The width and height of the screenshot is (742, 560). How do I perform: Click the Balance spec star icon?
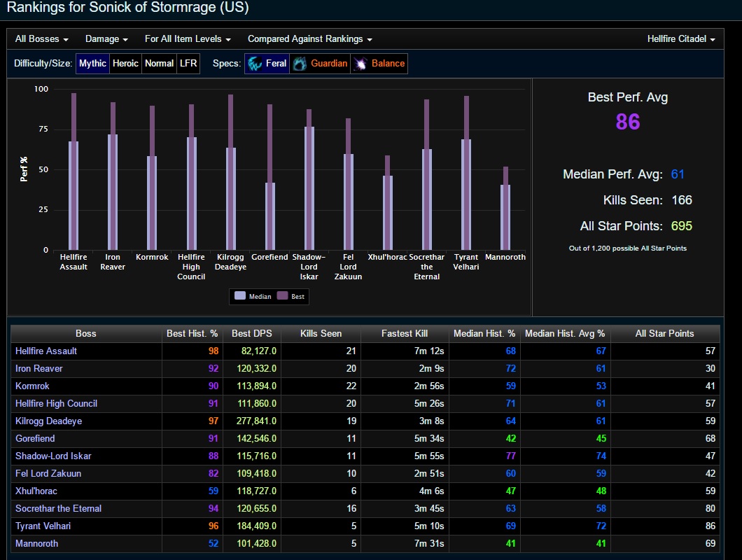(x=360, y=64)
